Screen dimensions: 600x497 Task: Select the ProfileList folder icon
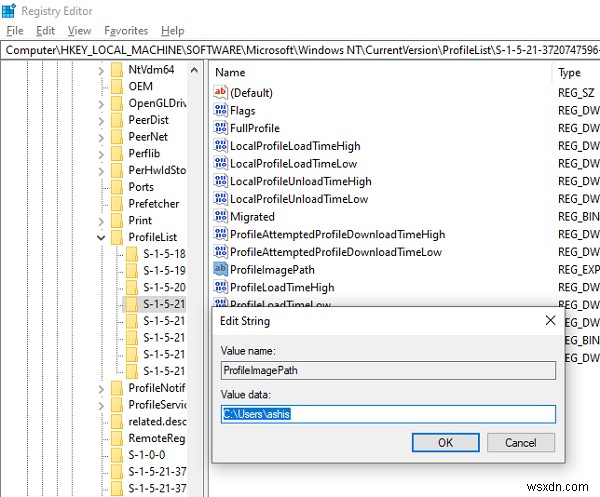117,237
